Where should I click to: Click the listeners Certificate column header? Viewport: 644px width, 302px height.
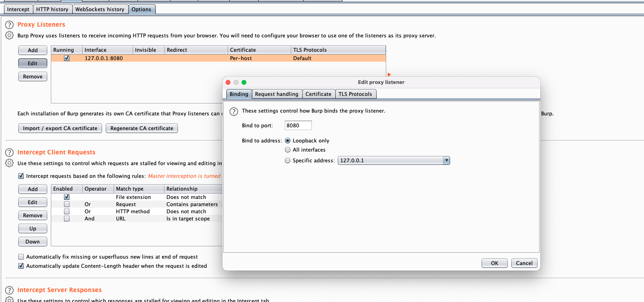tap(259, 50)
